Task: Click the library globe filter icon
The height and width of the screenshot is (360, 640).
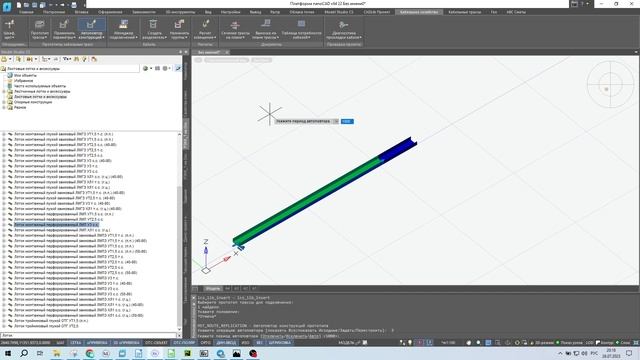Action: (145, 69)
